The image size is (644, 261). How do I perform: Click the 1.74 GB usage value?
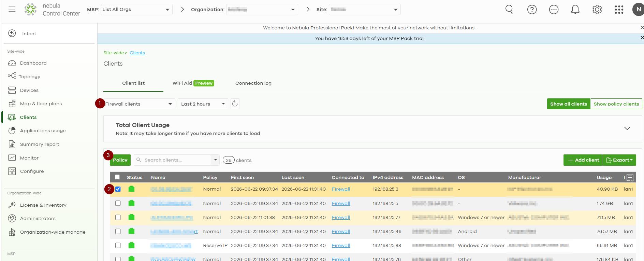tap(605, 203)
